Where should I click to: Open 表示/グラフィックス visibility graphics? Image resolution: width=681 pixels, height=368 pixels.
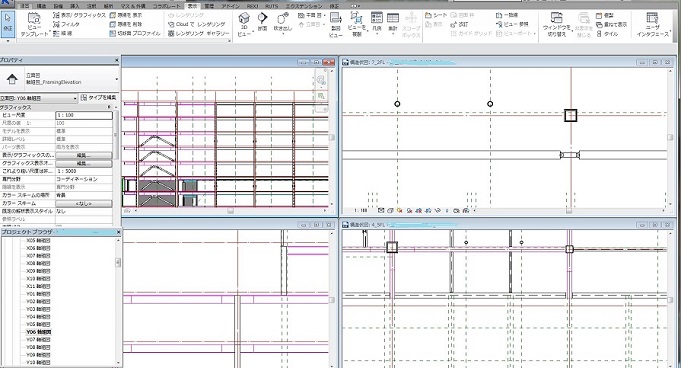(80, 15)
